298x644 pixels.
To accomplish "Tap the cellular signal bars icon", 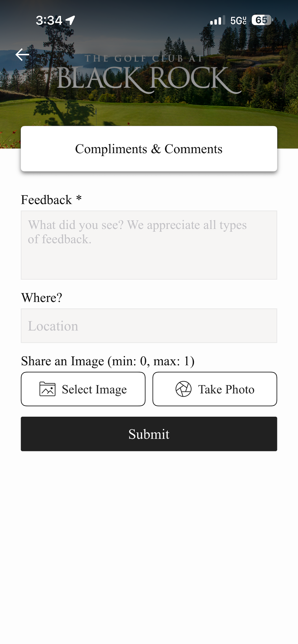I will (x=218, y=20).
